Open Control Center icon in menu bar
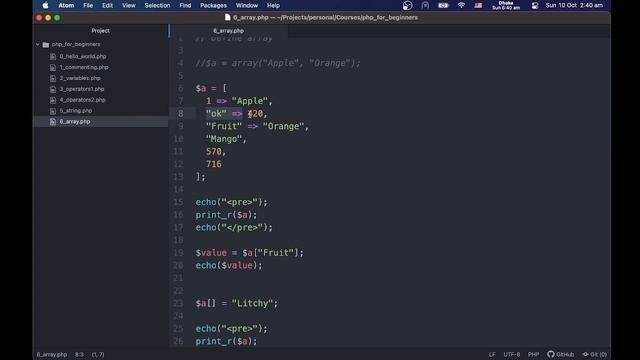Image resolution: width=640 pixels, height=360 pixels. (535, 5)
